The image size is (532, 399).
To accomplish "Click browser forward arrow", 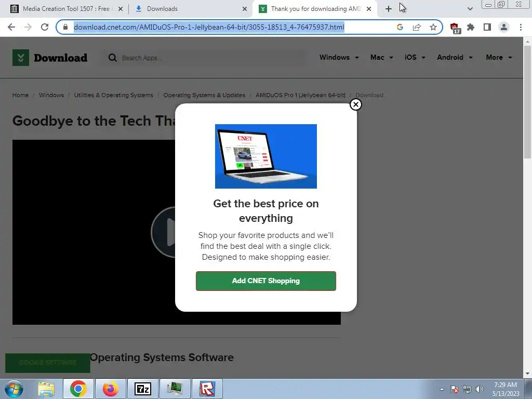I will pyautogui.click(x=28, y=27).
